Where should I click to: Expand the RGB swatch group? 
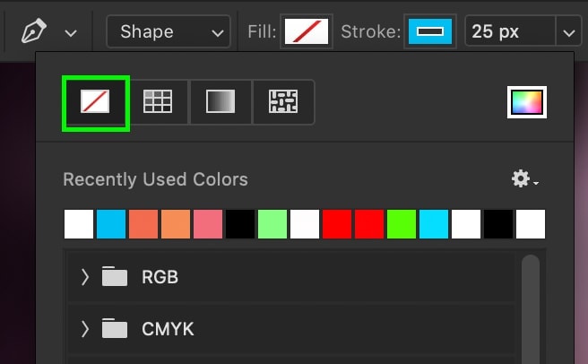(85, 277)
